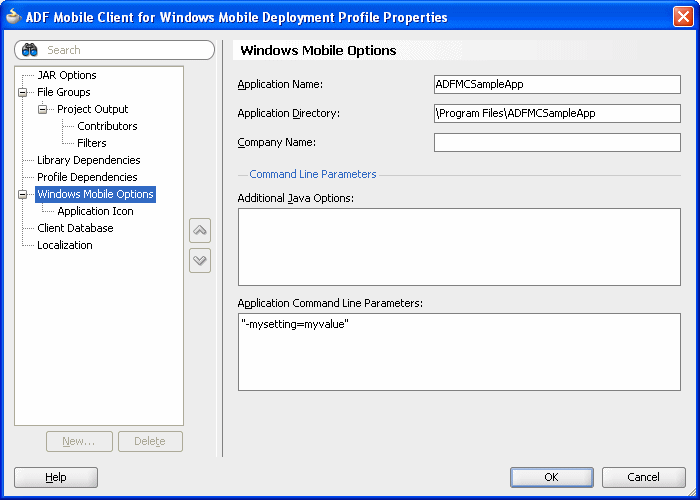700x500 pixels.
Task: Close the Deployment Profile Properties dialog
Action: tap(683, 17)
